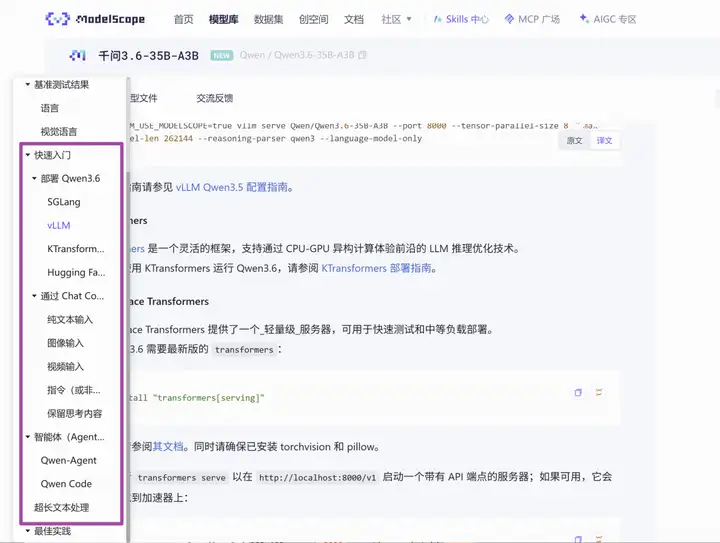Copy the transformers[serving] code block
The image size is (720, 543).
click(x=578, y=392)
